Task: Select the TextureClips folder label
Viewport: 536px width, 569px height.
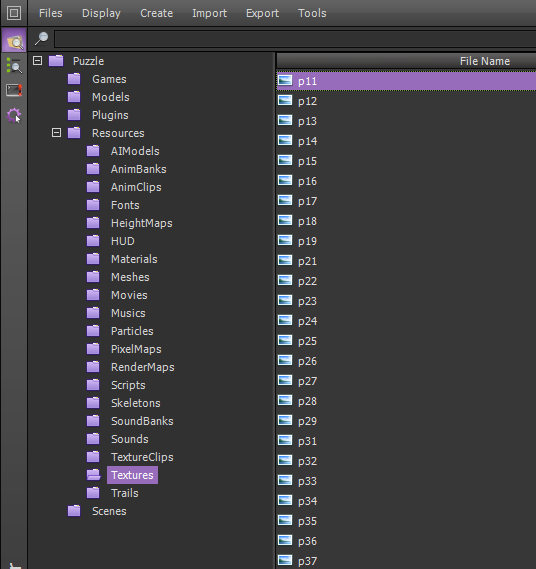Action: click(142, 457)
